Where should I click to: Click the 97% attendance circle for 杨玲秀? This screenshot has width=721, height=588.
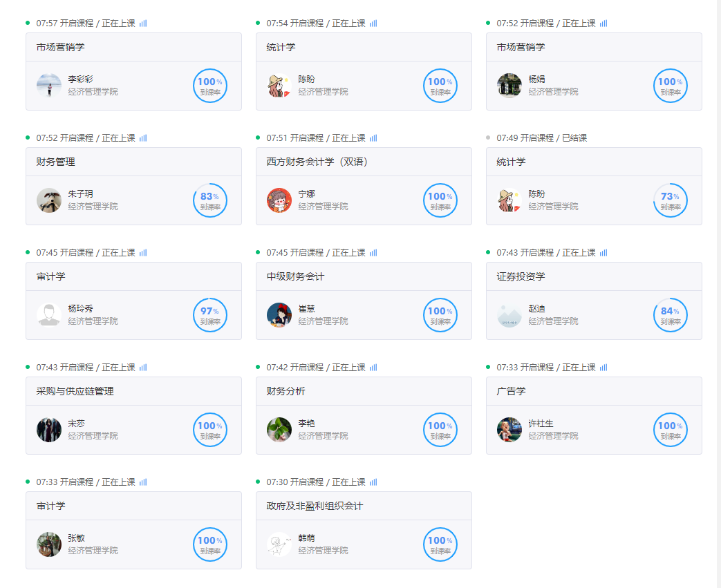click(x=209, y=315)
